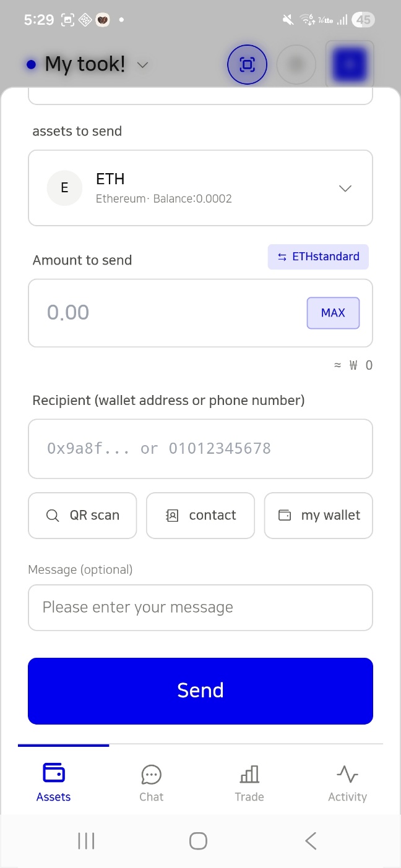Tap the grey circular header icon
The height and width of the screenshot is (868, 401).
pos(296,64)
